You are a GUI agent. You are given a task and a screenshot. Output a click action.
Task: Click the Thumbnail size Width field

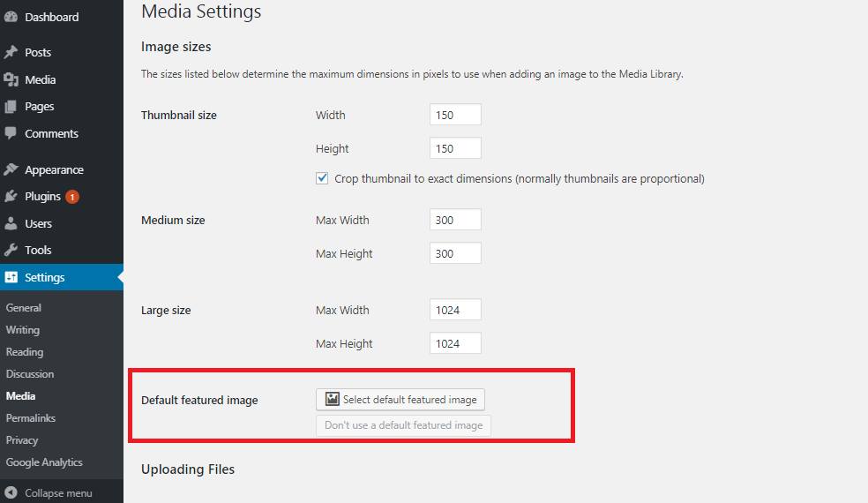pyautogui.click(x=455, y=115)
